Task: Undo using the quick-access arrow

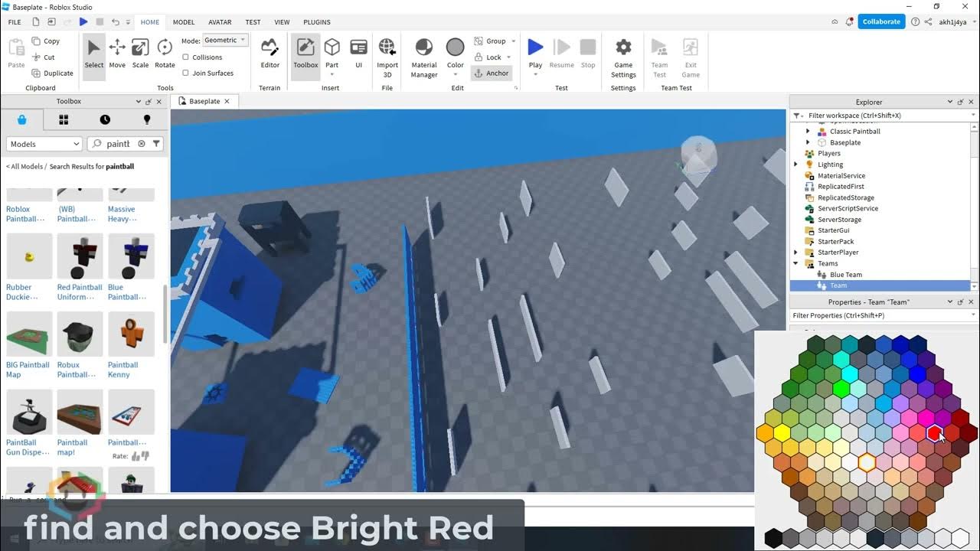Action: tap(116, 22)
